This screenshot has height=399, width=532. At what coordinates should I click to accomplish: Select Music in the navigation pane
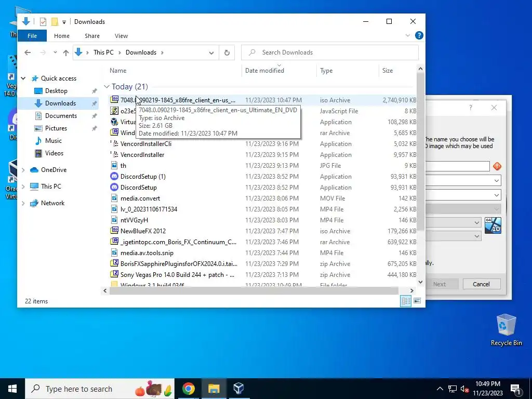[54, 140]
